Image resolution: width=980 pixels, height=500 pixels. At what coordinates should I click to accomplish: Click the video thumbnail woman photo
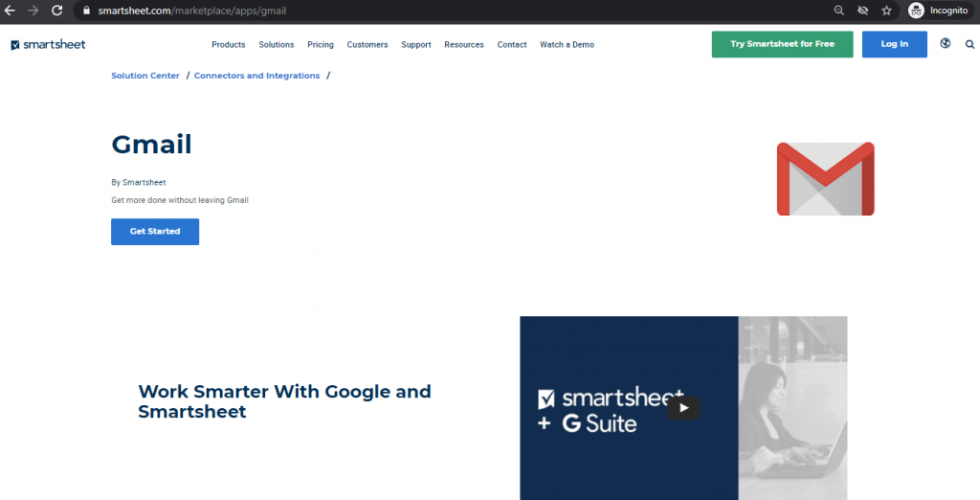point(792,408)
